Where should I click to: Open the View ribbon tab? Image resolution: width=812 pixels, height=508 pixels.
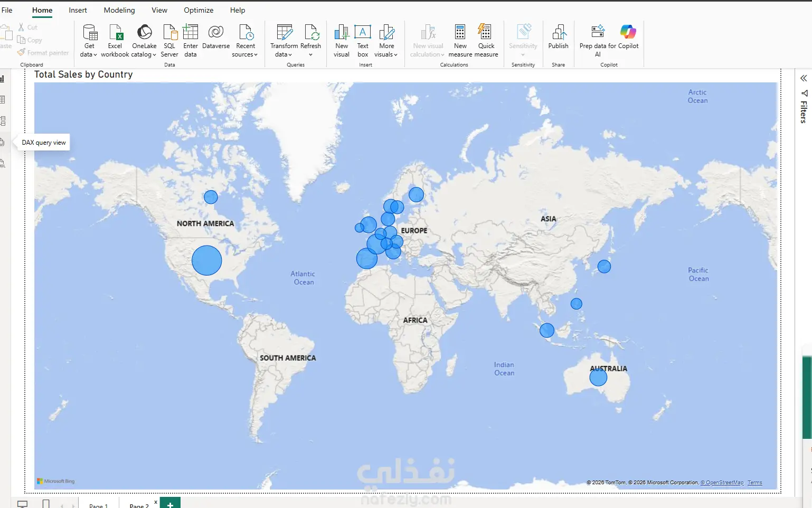coord(159,10)
